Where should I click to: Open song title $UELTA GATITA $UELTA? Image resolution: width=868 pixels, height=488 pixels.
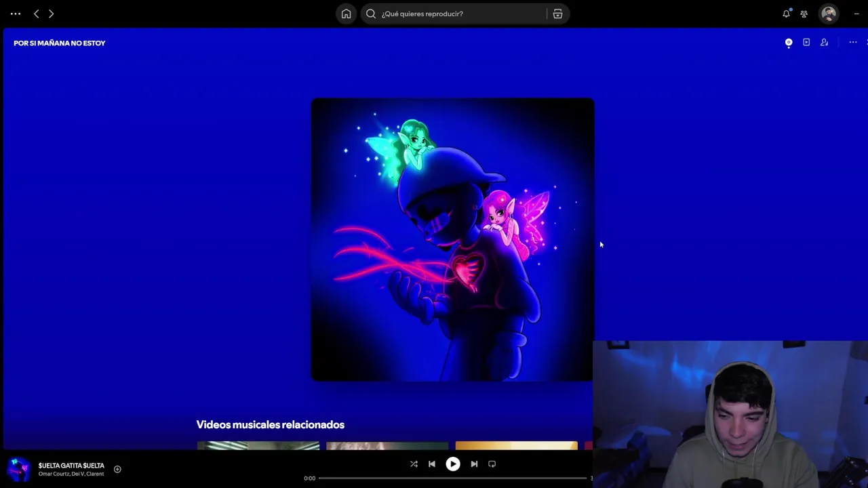pos(71,466)
